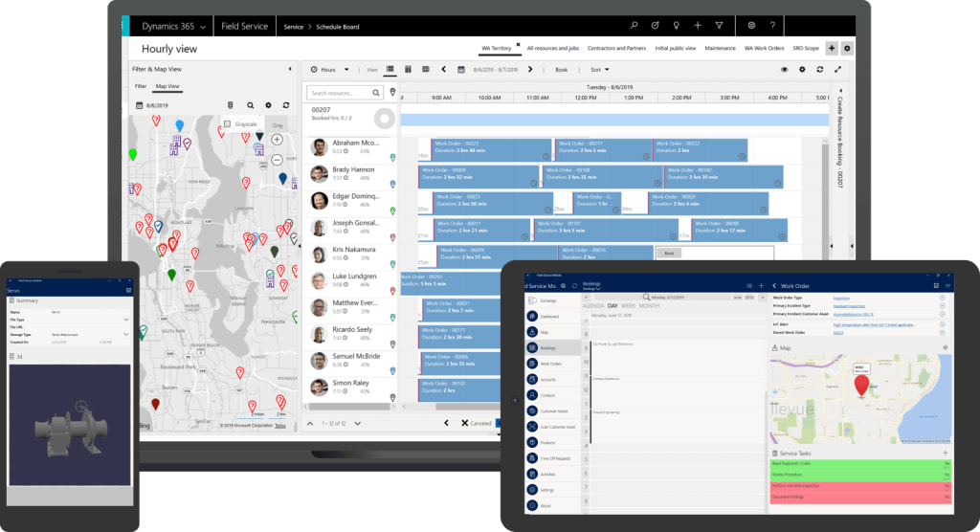The height and width of the screenshot is (532, 980).
Task: Switch to horizontal list view icon
Action: pyautogui.click(x=390, y=70)
